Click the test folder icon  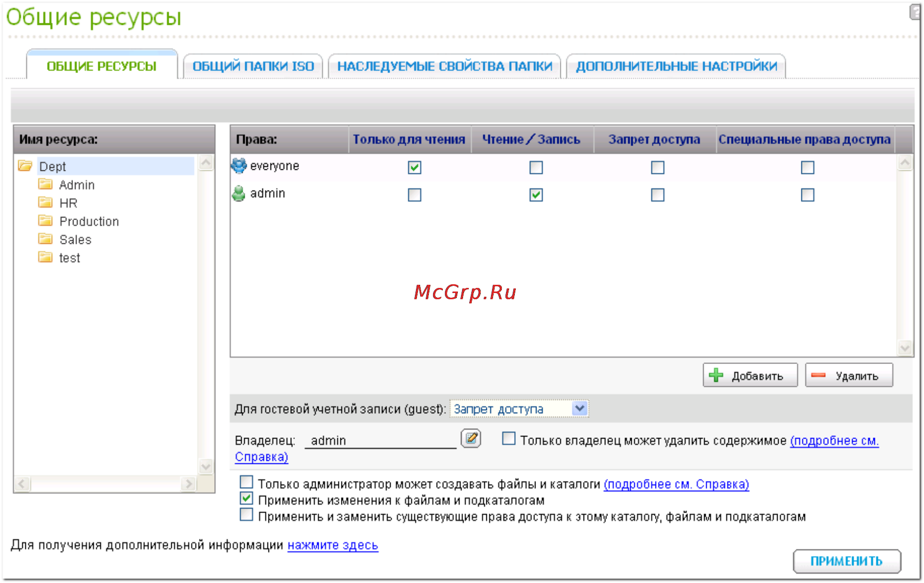pos(46,257)
